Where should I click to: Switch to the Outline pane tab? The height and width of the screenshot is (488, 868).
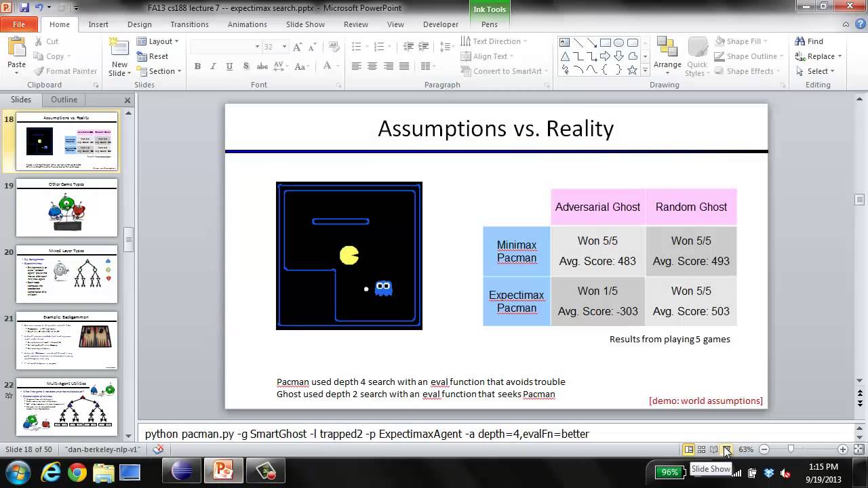tap(64, 100)
